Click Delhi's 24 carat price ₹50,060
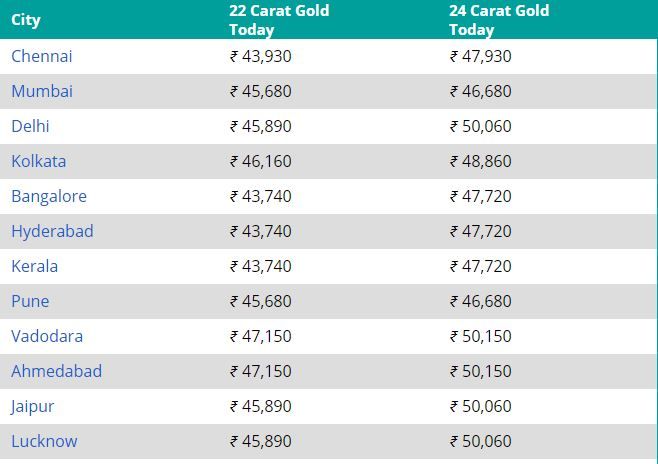 pyautogui.click(x=481, y=126)
